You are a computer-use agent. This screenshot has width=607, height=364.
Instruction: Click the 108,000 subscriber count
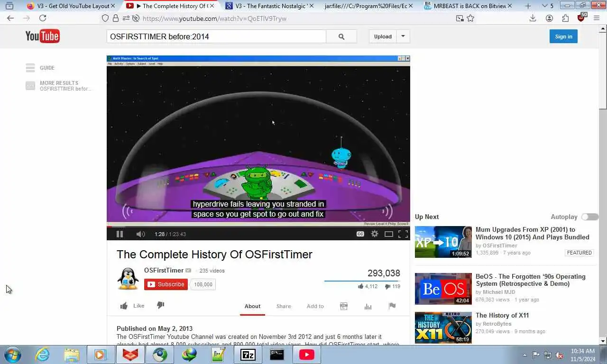click(203, 284)
